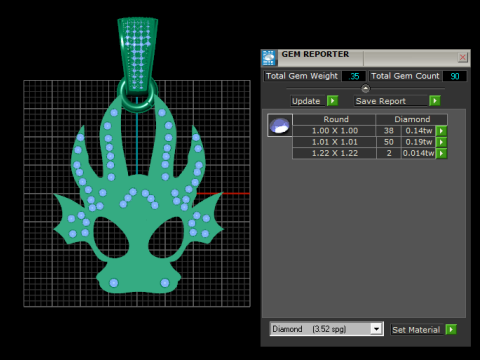
Task: Click green arrow next to Update
Action: [332, 101]
